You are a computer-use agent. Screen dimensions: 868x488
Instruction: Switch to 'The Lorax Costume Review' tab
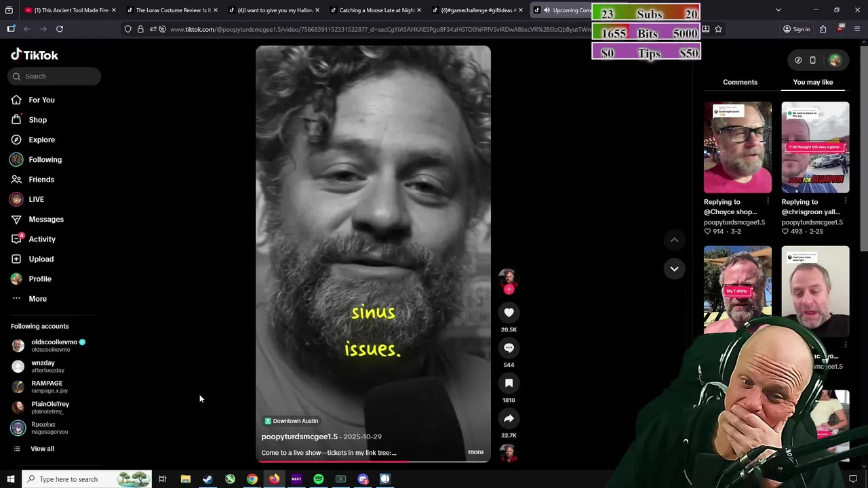point(172,10)
